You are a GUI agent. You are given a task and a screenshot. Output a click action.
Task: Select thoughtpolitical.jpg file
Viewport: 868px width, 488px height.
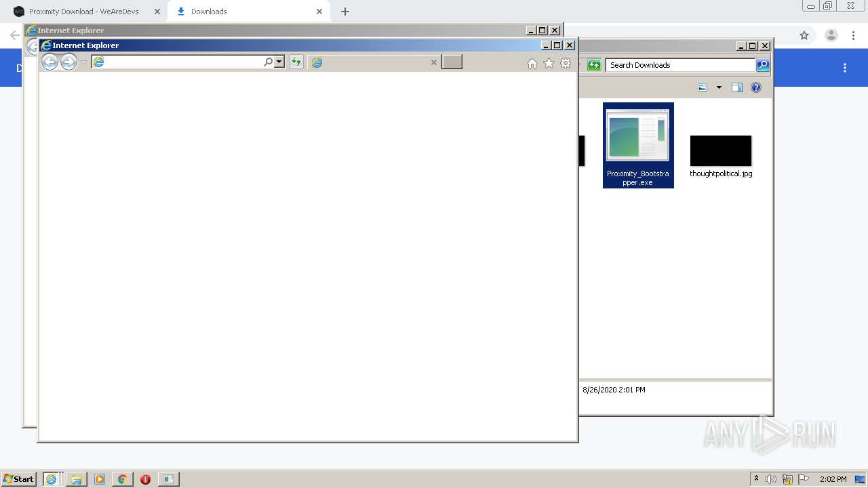coord(721,157)
